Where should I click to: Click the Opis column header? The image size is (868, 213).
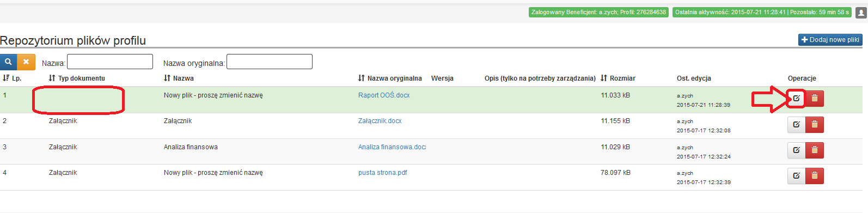coord(540,78)
